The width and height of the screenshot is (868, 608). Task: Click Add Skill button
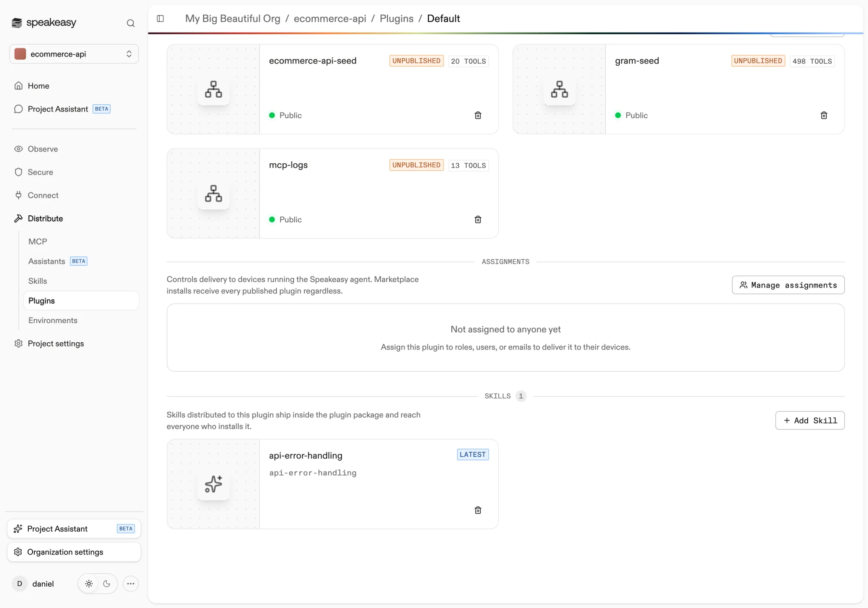[810, 420]
